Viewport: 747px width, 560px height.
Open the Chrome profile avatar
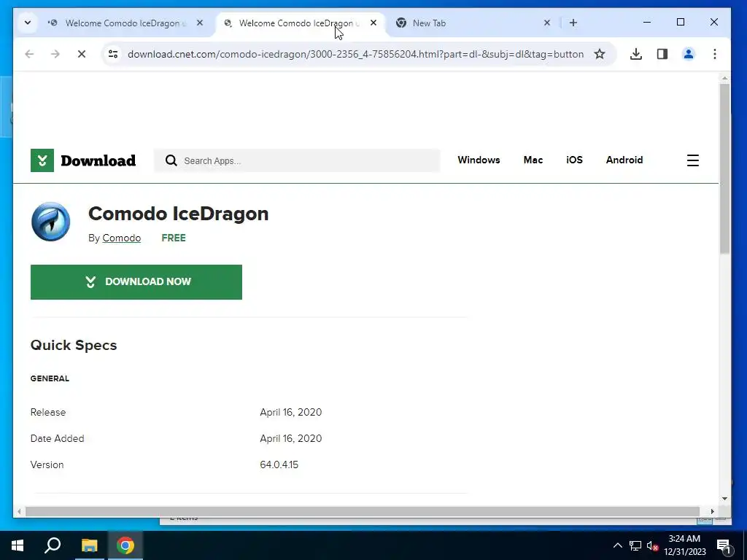click(x=689, y=54)
